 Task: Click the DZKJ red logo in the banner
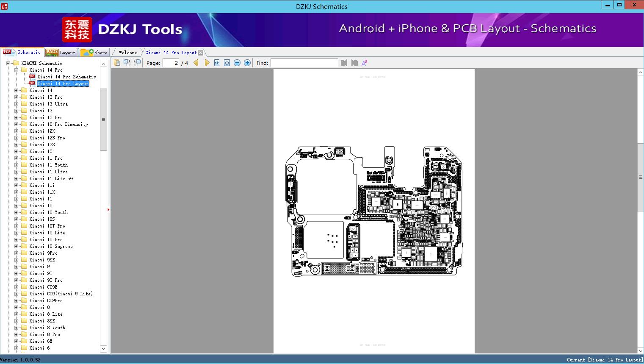77,30
